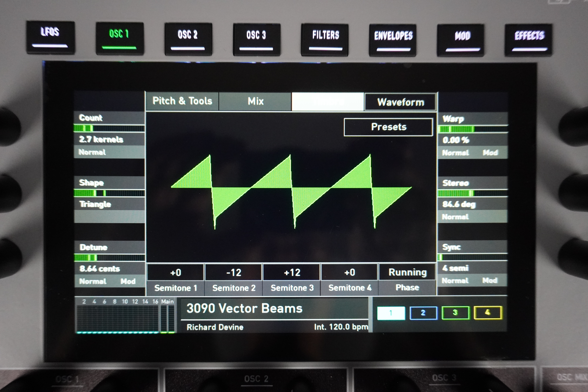The image size is (588, 392).
Task: Switch to the Mix tab
Action: 255,102
